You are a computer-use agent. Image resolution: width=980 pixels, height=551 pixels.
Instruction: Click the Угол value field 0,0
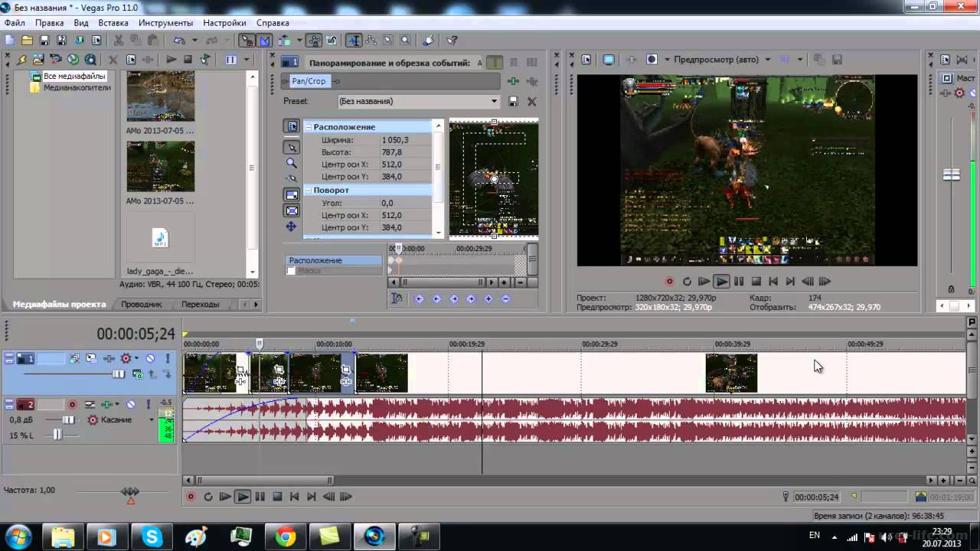(x=406, y=203)
